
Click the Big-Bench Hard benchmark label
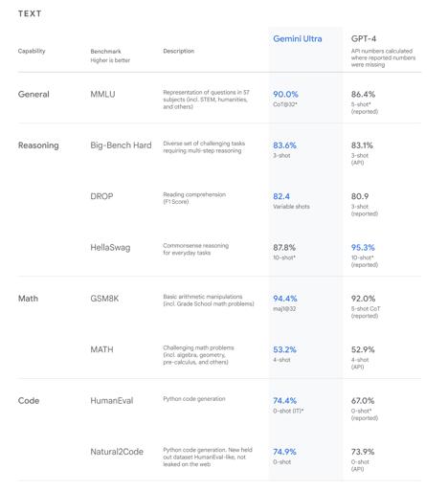click(121, 145)
